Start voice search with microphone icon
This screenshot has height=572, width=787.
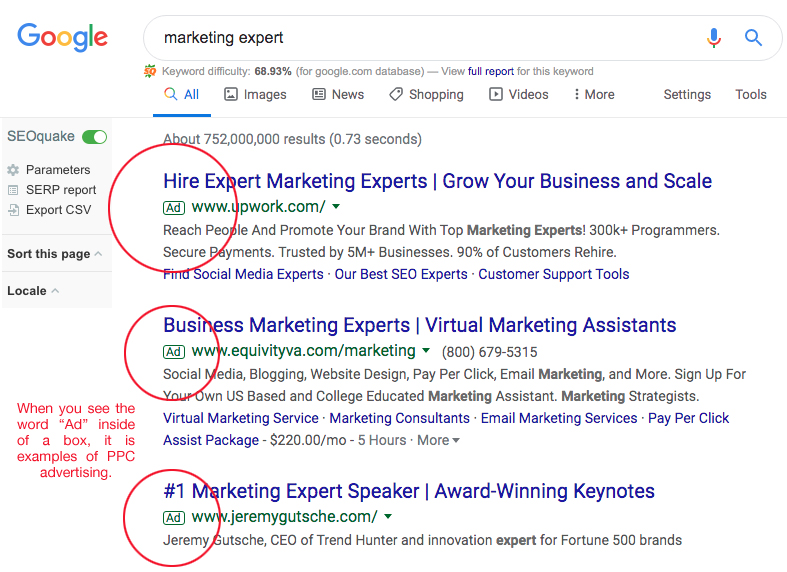pos(713,38)
